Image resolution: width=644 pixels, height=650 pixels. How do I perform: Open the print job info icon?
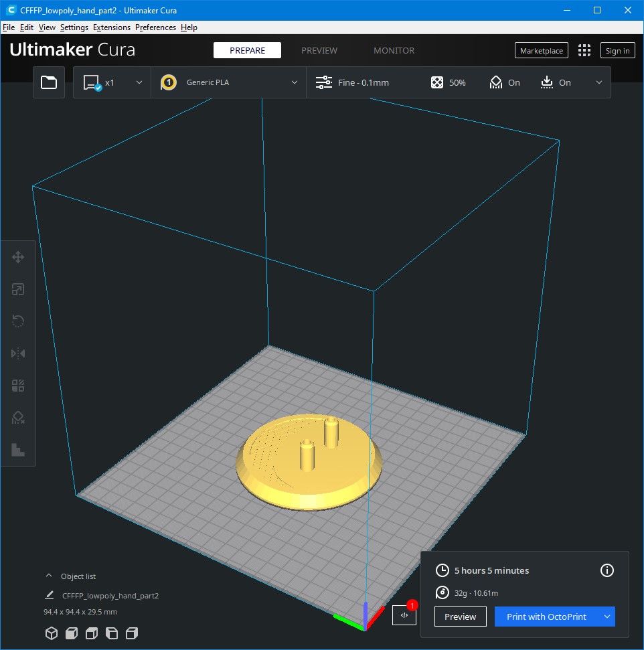point(607,570)
